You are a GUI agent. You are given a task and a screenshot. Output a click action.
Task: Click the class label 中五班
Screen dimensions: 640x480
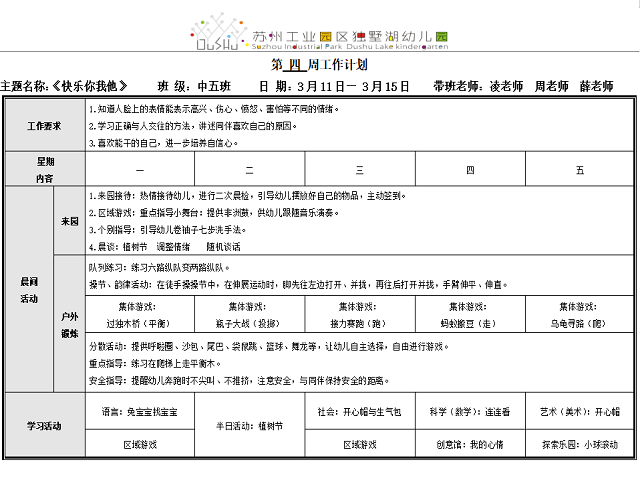[x=214, y=86]
